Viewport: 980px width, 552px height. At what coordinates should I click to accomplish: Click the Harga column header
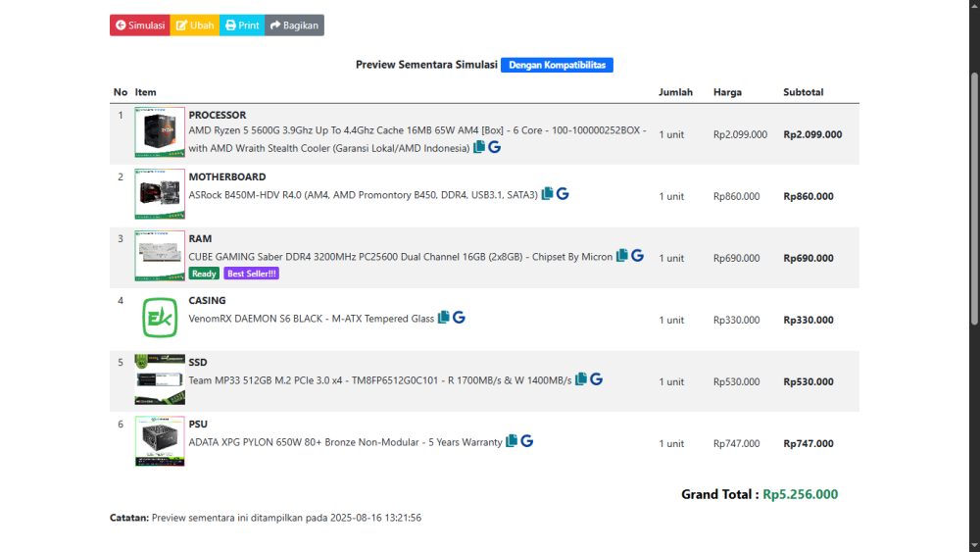pyautogui.click(x=727, y=92)
